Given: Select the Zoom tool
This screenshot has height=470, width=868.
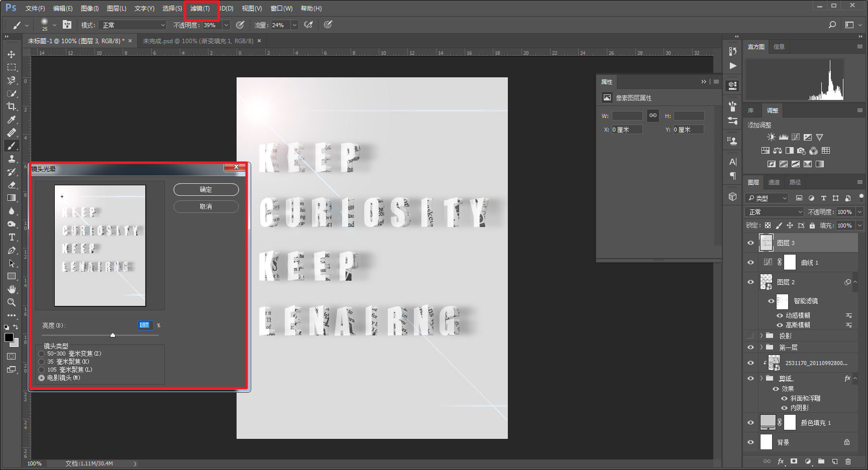Looking at the screenshot, I should [x=11, y=302].
